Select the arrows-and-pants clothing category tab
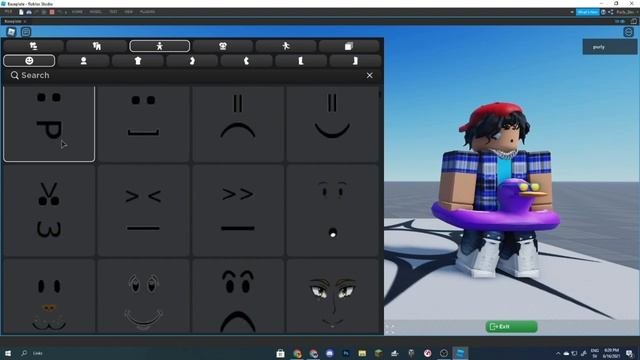This screenshot has width=640, height=360. click(97, 46)
